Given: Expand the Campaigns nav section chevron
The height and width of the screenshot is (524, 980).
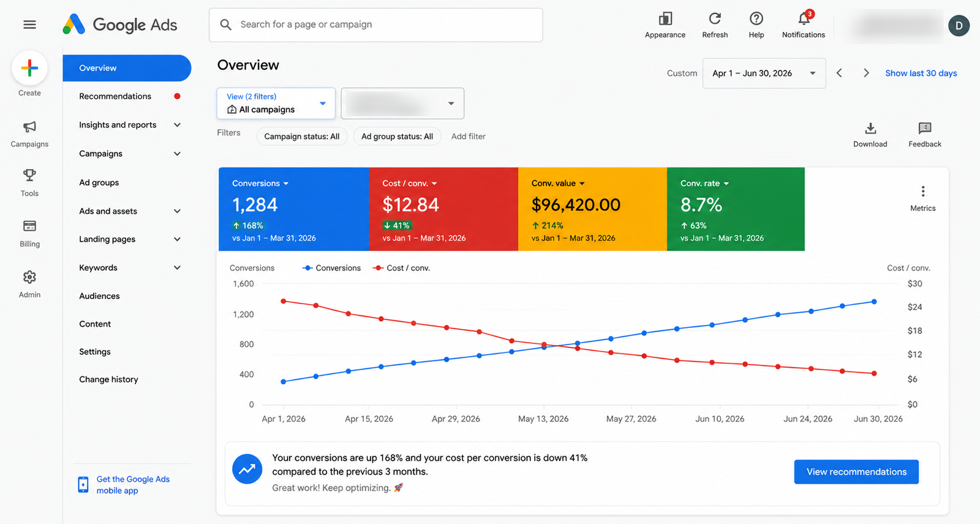Looking at the screenshot, I should coord(177,154).
